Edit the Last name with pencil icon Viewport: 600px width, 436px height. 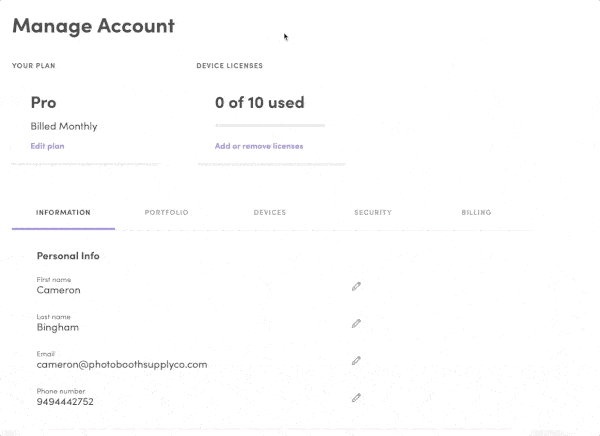(x=356, y=323)
